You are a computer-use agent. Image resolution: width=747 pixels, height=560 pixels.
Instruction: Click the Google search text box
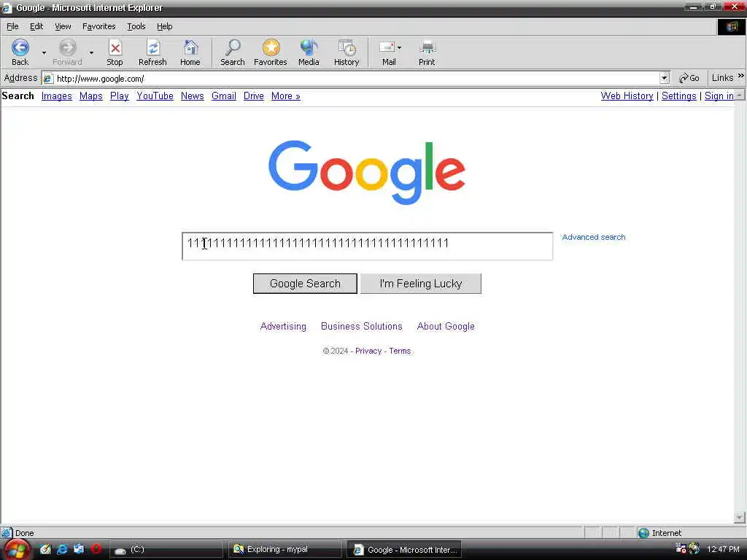(x=368, y=246)
